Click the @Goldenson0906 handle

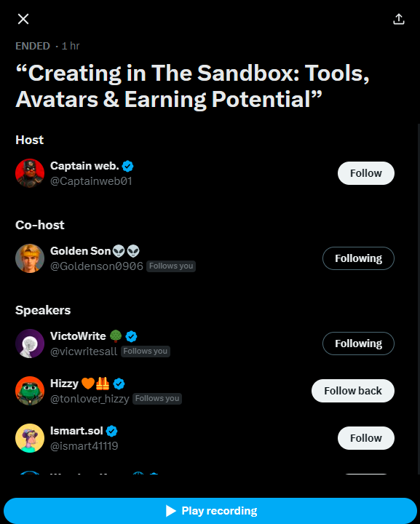[x=97, y=266]
